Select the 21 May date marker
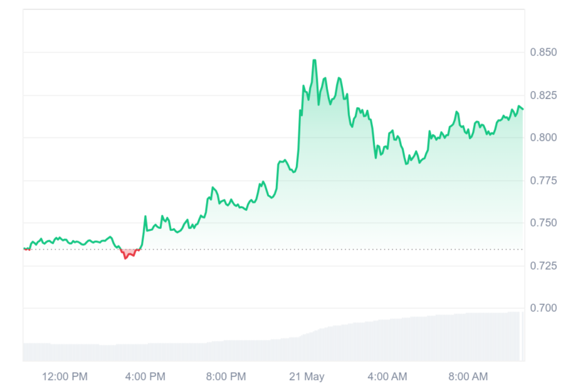This screenshot has height=392, width=588. 306,376
